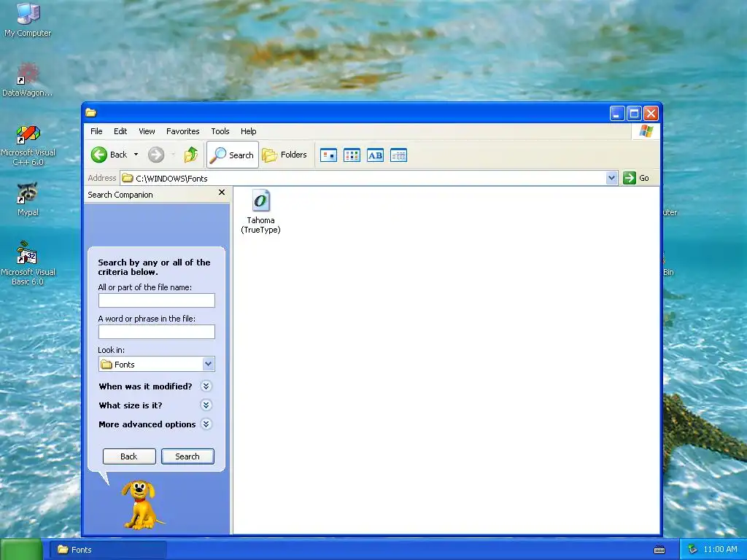Maximize the Fonts window
Viewport: 747px width, 560px height.
click(x=634, y=113)
